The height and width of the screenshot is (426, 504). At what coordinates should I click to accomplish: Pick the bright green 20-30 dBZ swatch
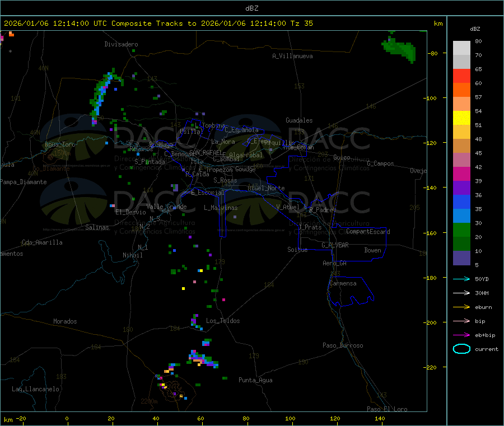(461, 230)
